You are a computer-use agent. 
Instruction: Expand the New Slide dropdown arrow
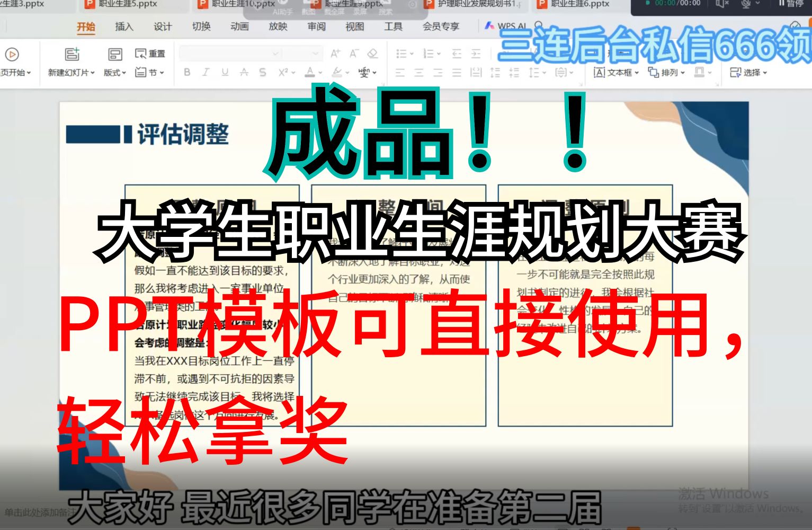[93, 73]
